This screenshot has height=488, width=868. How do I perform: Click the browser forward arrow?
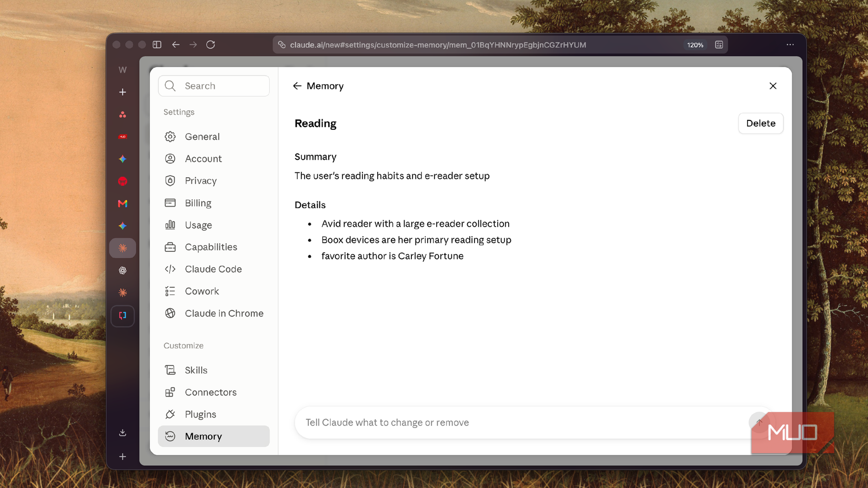pyautogui.click(x=193, y=45)
